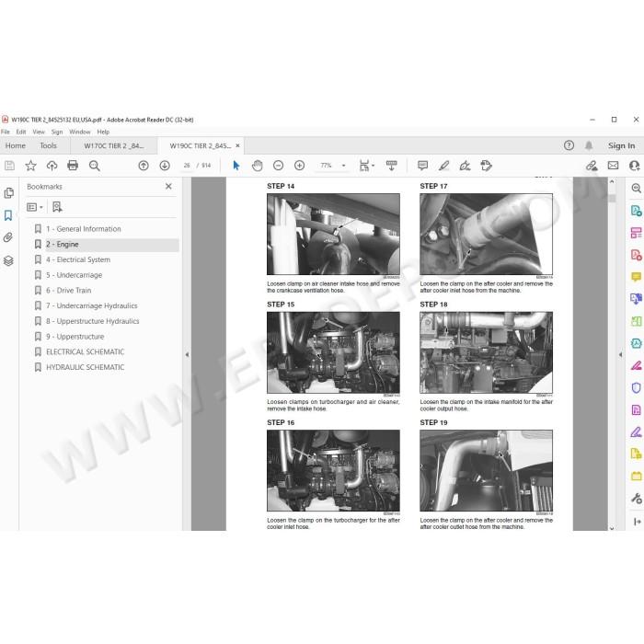Open the 77% zoom level dropdown

(344, 166)
